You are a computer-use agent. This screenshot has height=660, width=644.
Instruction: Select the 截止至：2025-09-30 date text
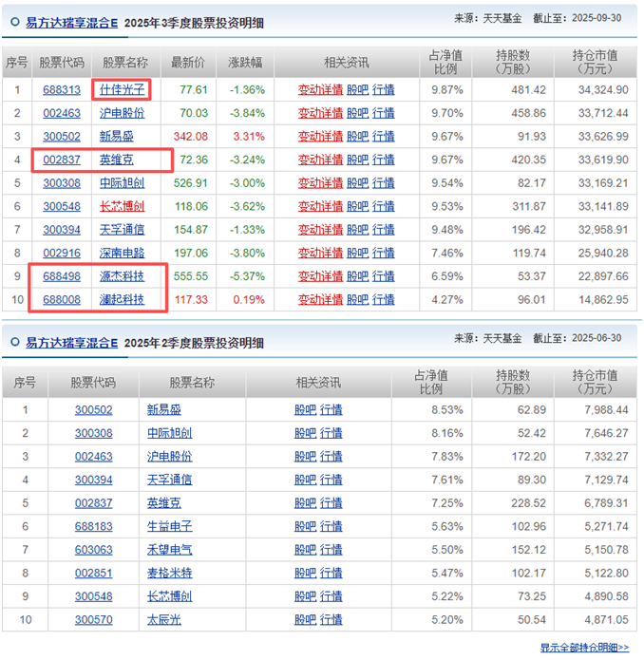578,18
